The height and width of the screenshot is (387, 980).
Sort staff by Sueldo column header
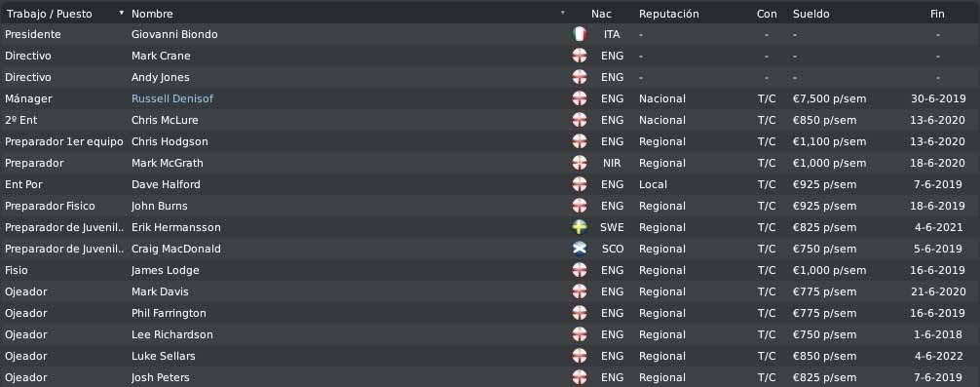[x=810, y=14]
